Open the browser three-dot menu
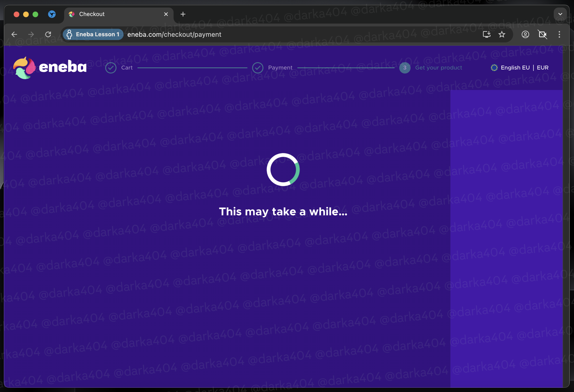This screenshot has width=574, height=392. pyautogui.click(x=559, y=34)
